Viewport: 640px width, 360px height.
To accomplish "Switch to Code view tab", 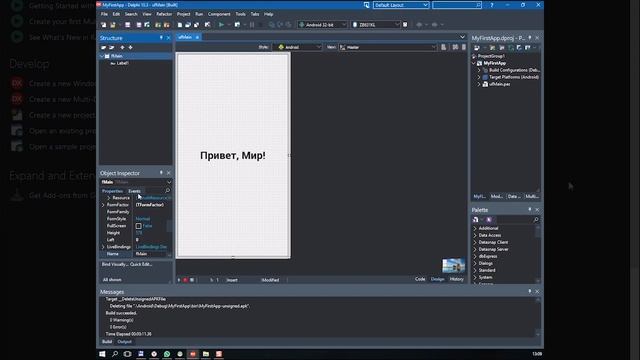I will [420, 279].
